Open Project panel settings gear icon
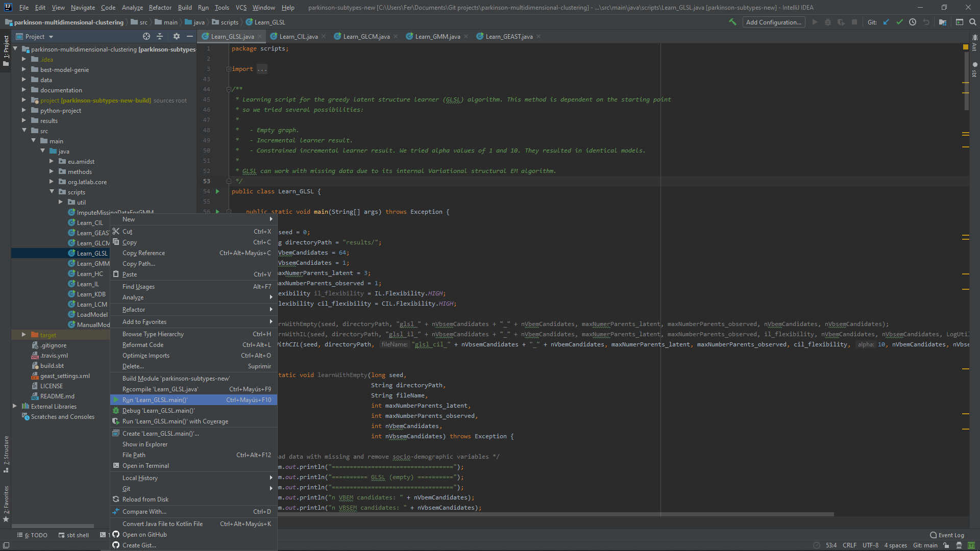The width and height of the screenshot is (980, 551). pyautogui.click(x=176, y=36)
